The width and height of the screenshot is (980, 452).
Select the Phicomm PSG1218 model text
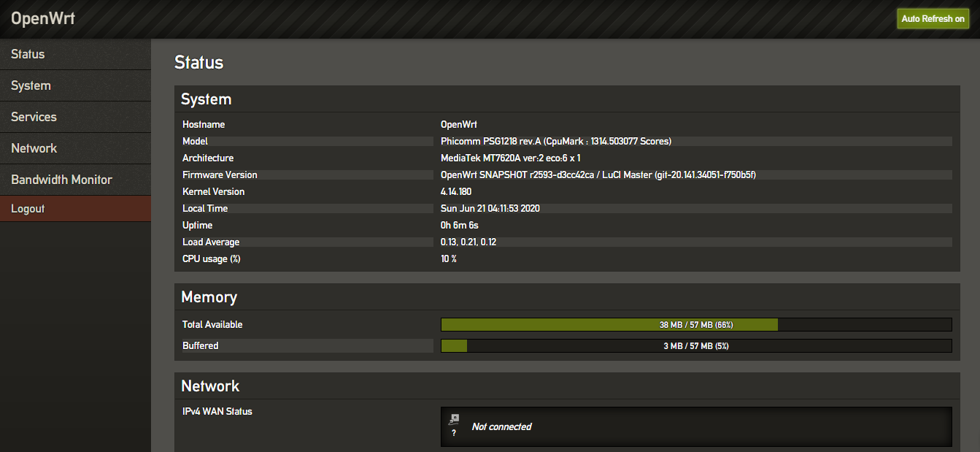coord(556,141)
